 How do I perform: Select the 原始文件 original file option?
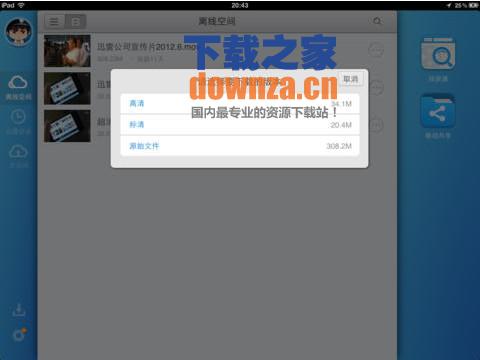[240, 146]
